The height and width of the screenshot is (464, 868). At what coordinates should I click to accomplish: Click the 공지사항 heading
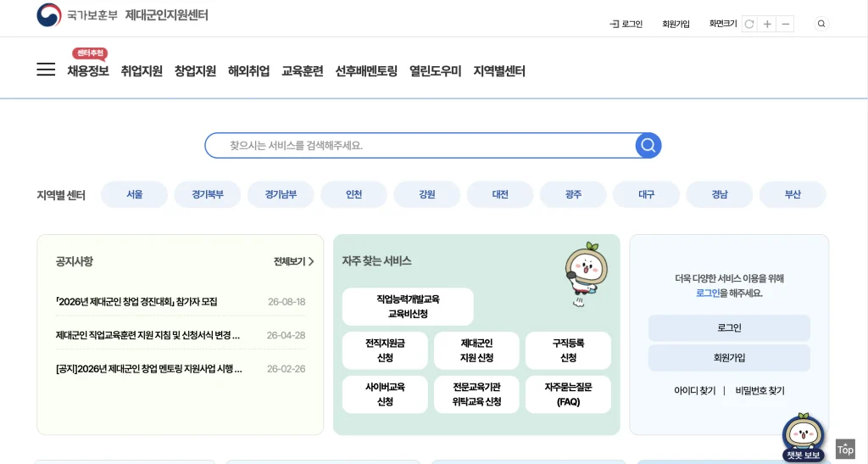pos(75,261)
